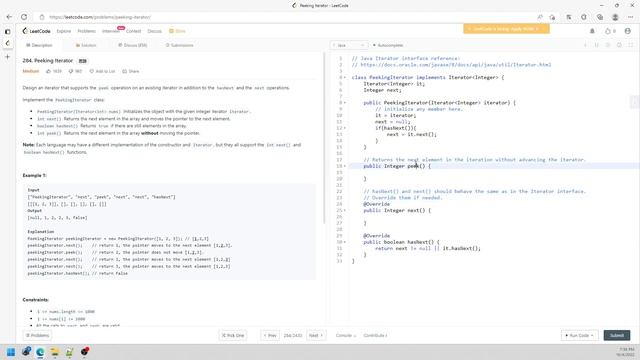Click the LeetCode logo
Image resolution: width=640 pixels, height=360 pixels.
(36, 31)
